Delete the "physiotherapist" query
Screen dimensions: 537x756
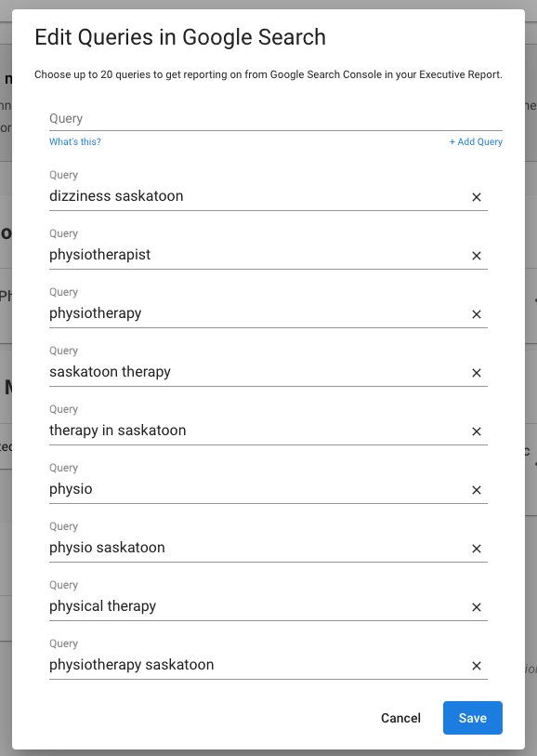click(476, 256)
